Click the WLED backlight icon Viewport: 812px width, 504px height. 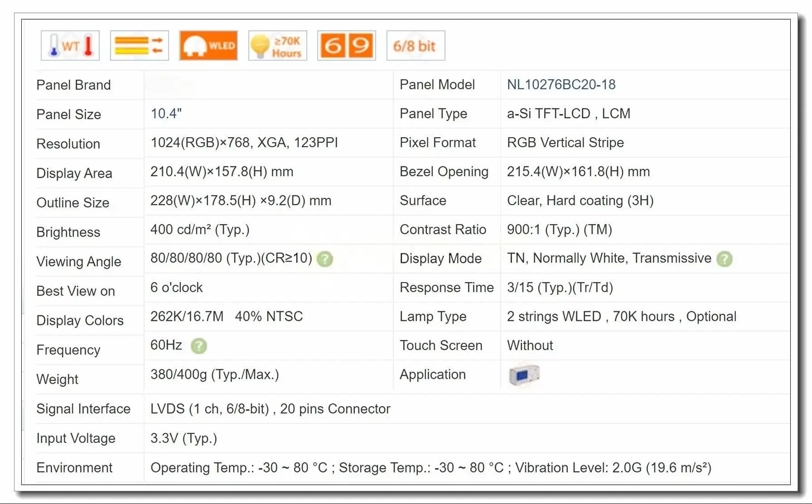point(208,45)
